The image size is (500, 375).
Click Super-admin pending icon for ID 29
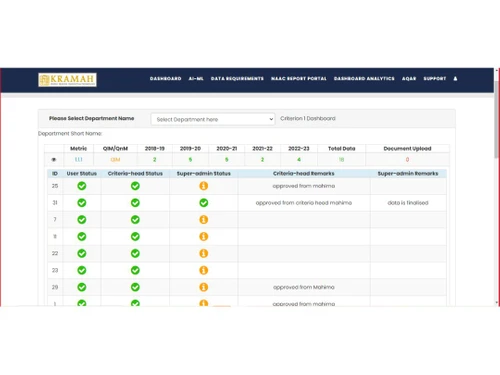coord(204,287)
